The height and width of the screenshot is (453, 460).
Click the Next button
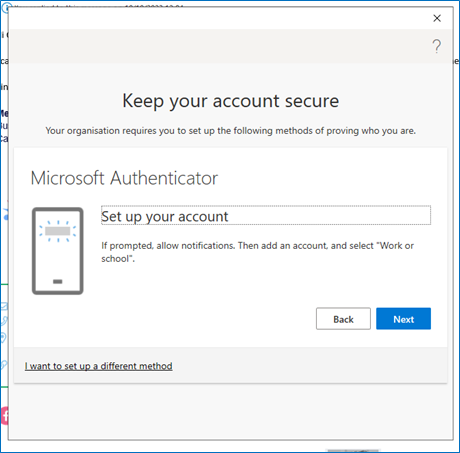click(403, 319)
